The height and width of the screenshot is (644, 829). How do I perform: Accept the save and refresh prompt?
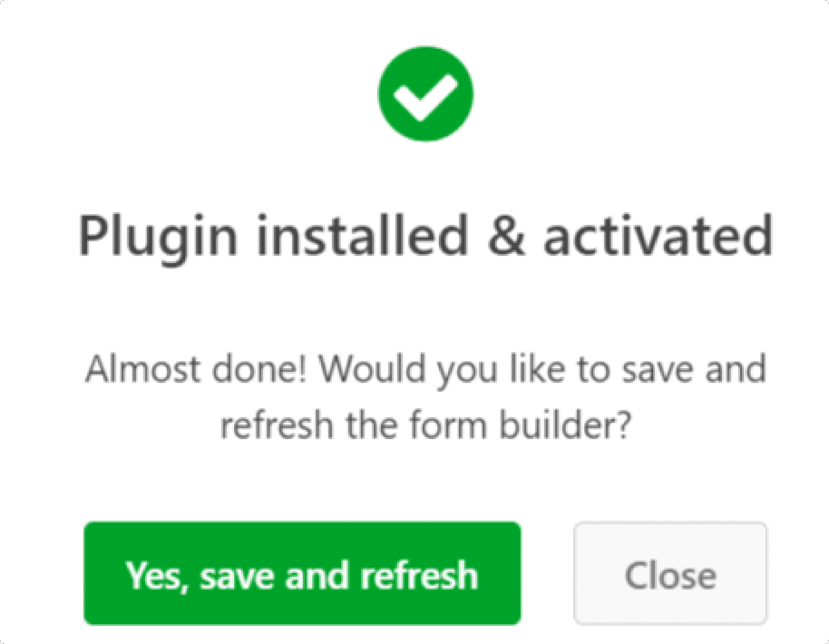click(302, 573)
